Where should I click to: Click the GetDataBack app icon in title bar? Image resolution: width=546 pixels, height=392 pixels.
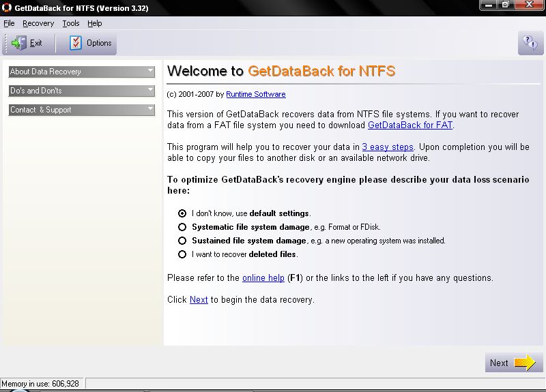pyautogui.click(x=7, y=7)
